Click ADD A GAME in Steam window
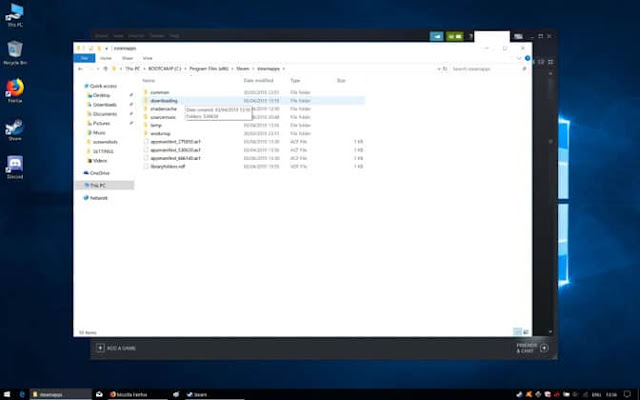Screen dimensions: 640x400 point(116,348)
